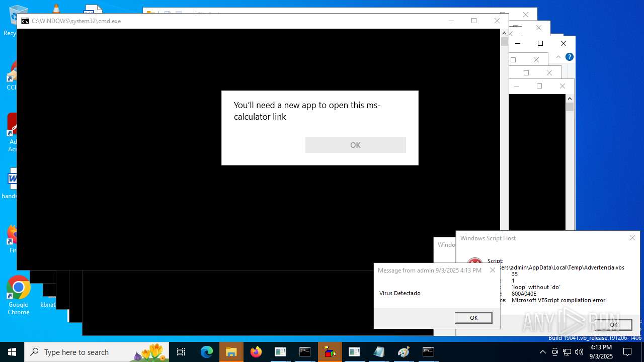Screen dimensions: 644x362
Task: Select the last cmd icon on the taskbar
Action: coord(428,352)
